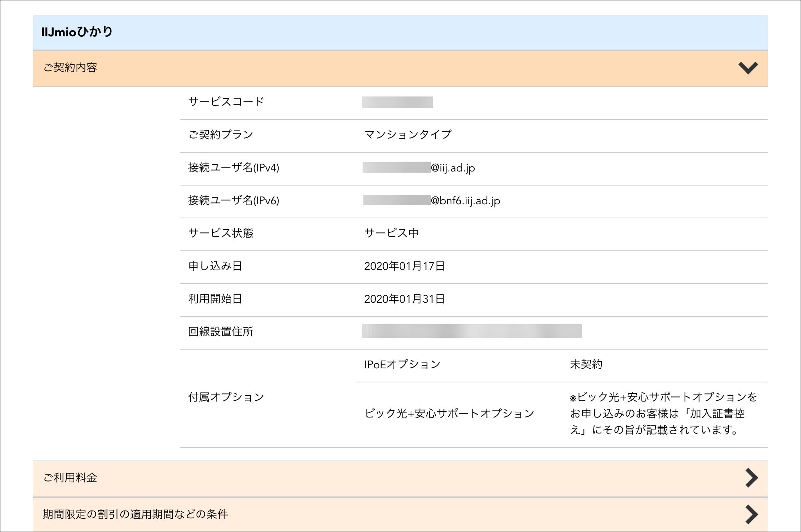Select the 付属オプション label
Screen dimensions: 801x532
click(x=226, y=397)
